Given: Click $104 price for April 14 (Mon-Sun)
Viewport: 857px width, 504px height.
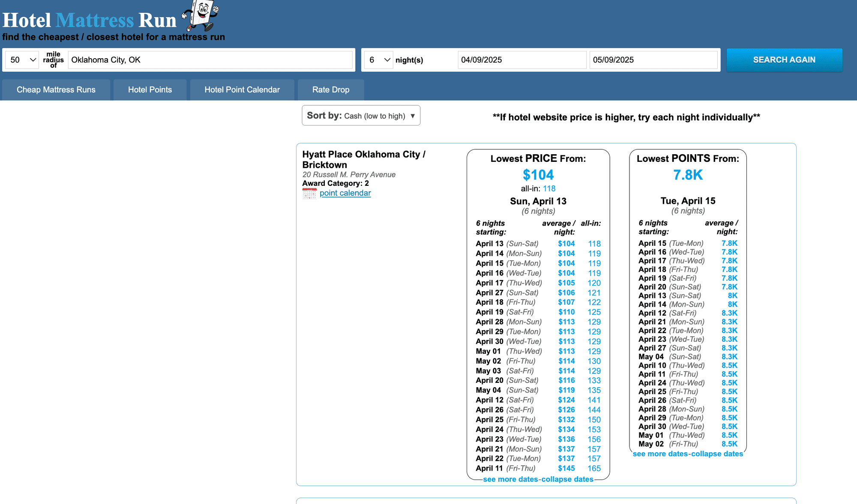Looking at the screenshot, I should coord(566,253).
